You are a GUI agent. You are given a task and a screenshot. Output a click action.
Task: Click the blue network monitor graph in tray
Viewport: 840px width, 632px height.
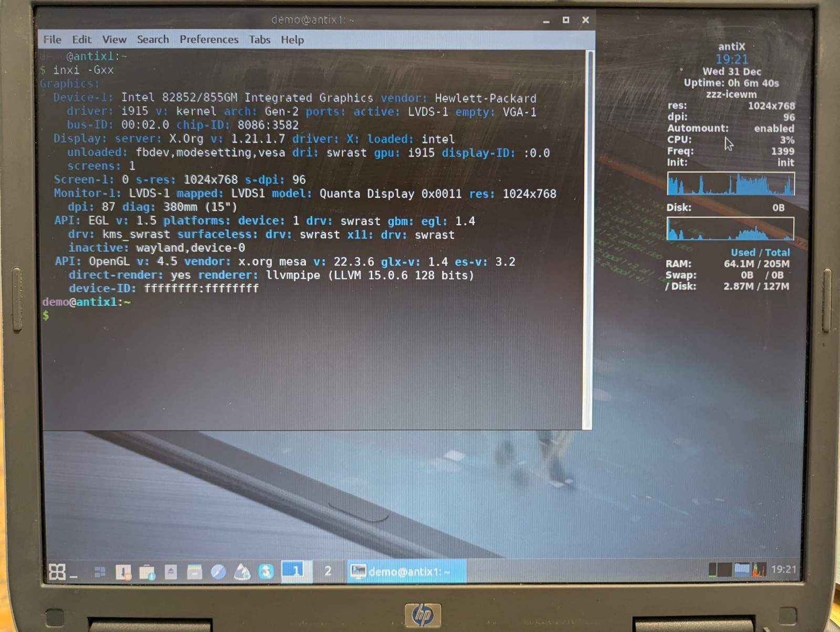click(742, 570)
